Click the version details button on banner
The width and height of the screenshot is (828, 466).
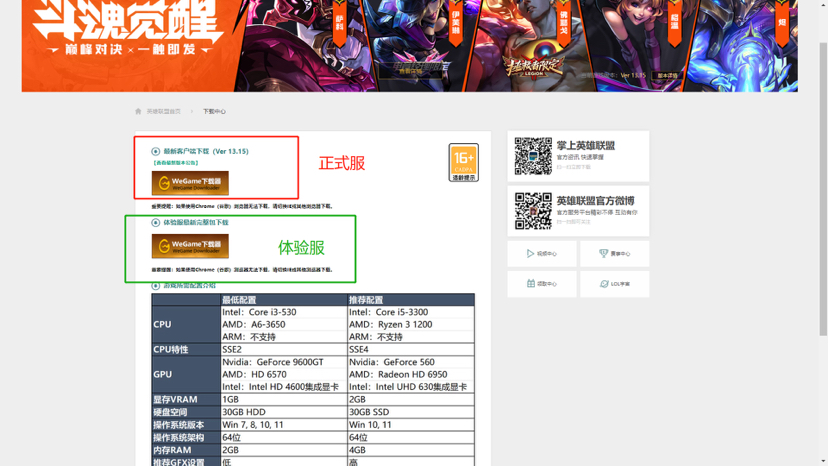(667, 76)
